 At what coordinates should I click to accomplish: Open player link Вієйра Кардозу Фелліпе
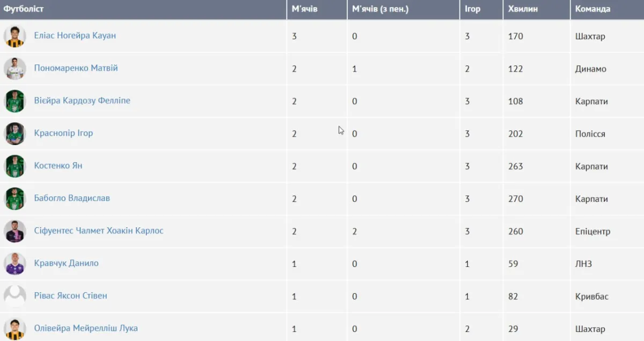pos(82,100)
